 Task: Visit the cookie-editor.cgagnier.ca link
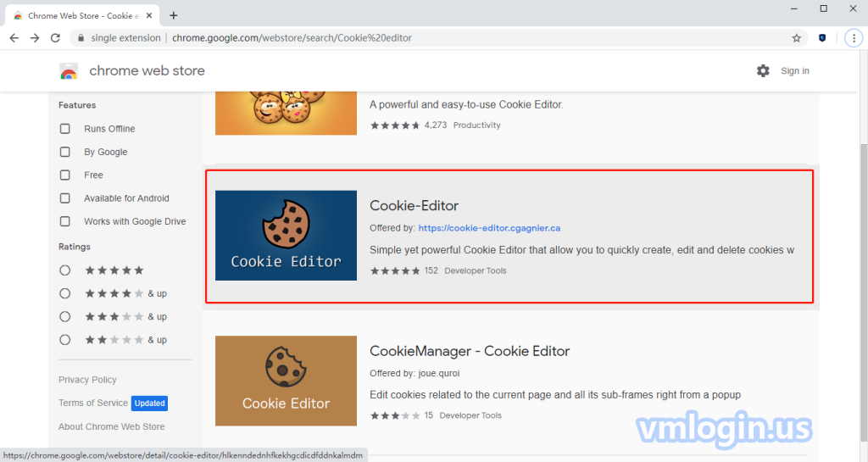coord(489,228)
